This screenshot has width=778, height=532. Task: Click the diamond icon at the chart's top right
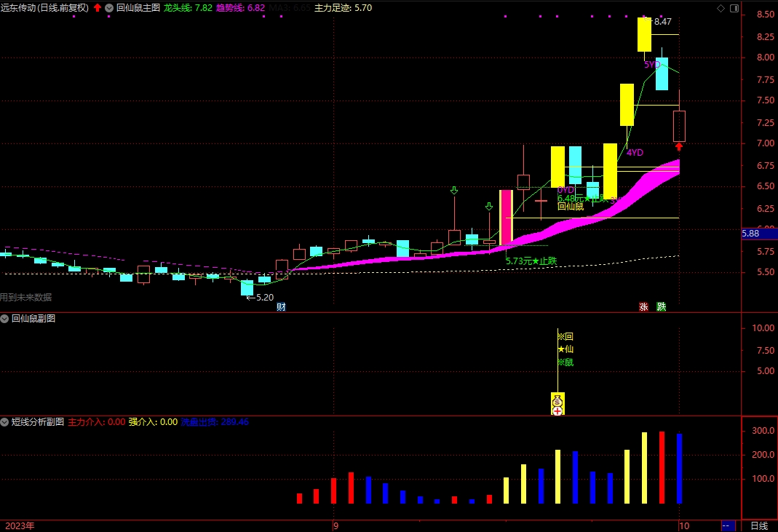coord(721,8)
